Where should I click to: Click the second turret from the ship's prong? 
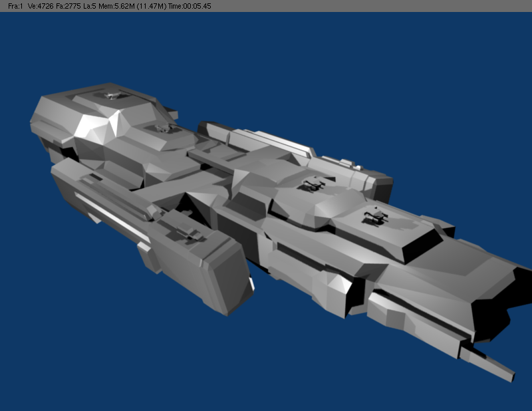(311, 184)
